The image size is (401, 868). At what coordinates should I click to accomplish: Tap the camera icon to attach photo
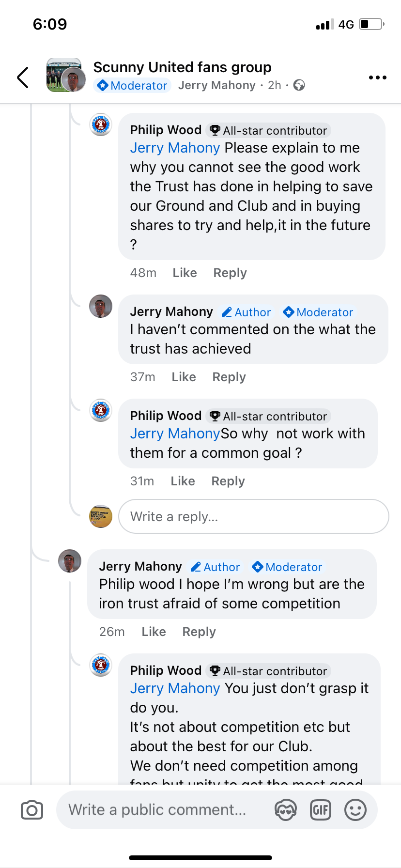click(32, 810)
